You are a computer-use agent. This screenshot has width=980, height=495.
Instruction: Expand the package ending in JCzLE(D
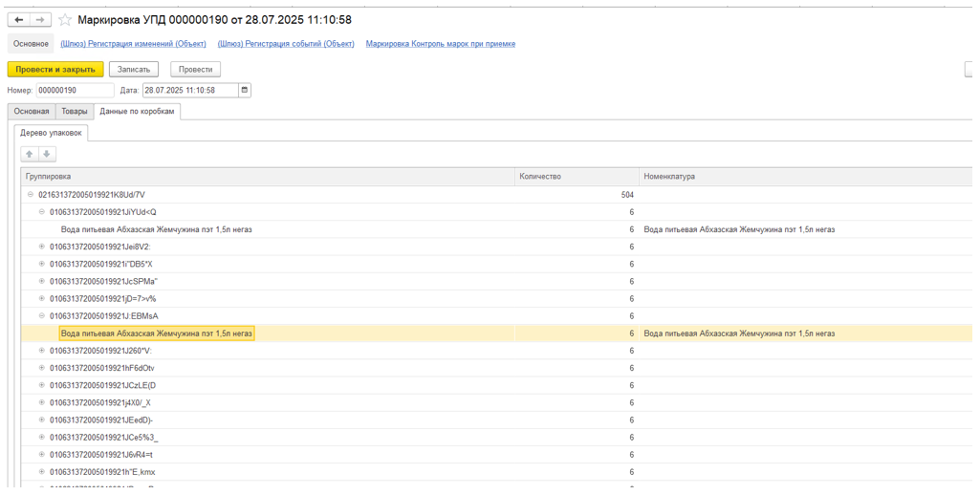42,385
